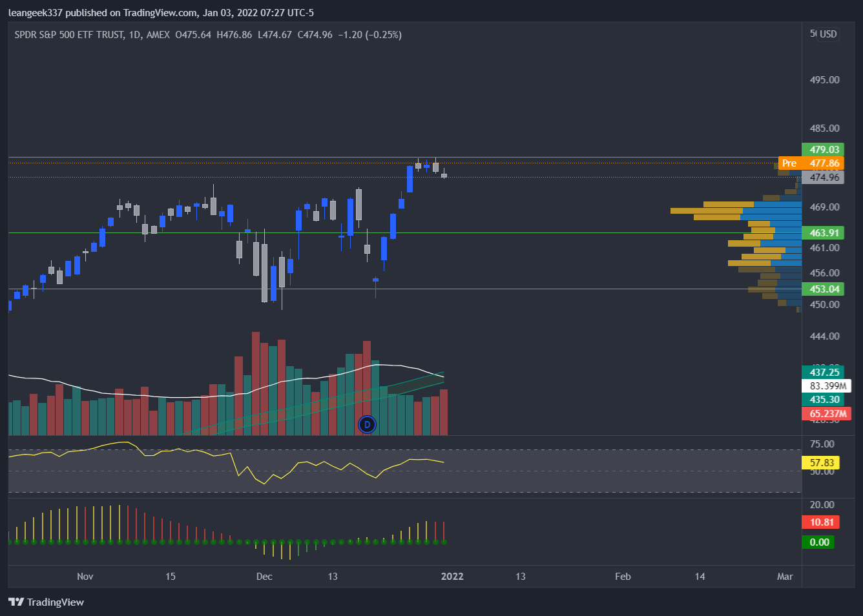Click the 75.00 RSI axis tick
Image resolution: width=863 pixels, height=616 pixels.
pyautogui.click(x=822, y=444)
